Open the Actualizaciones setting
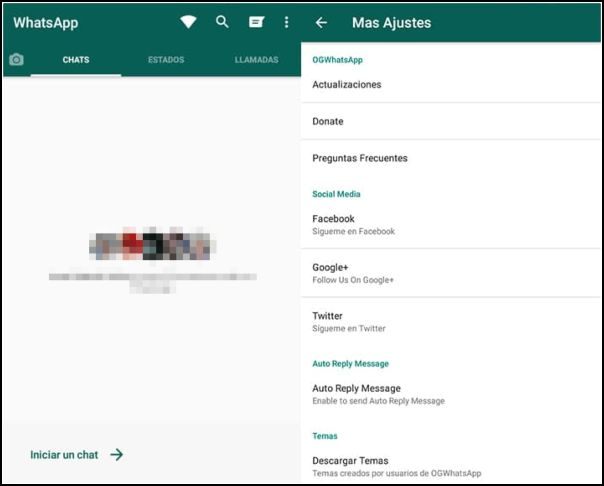This screenshot has height=486, width=604. tap(451, 84)
